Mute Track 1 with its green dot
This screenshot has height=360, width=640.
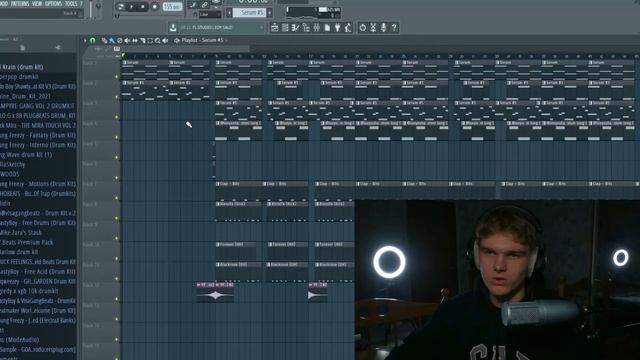(117, 77)
